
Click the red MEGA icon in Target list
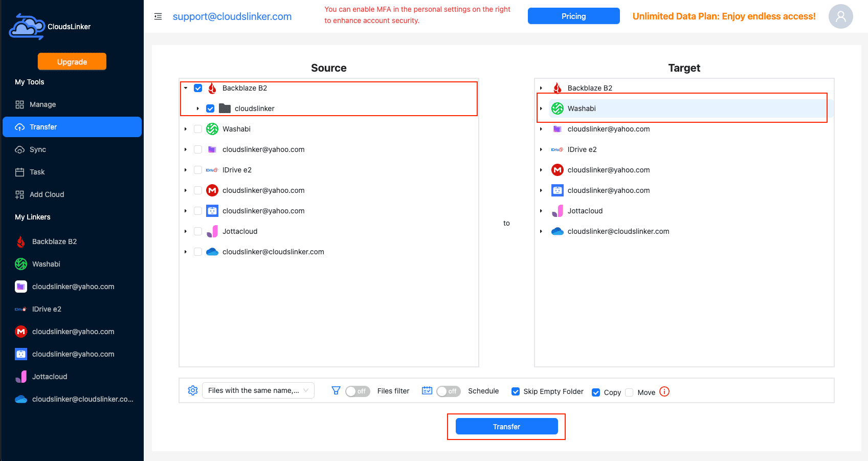coord(558,170)
